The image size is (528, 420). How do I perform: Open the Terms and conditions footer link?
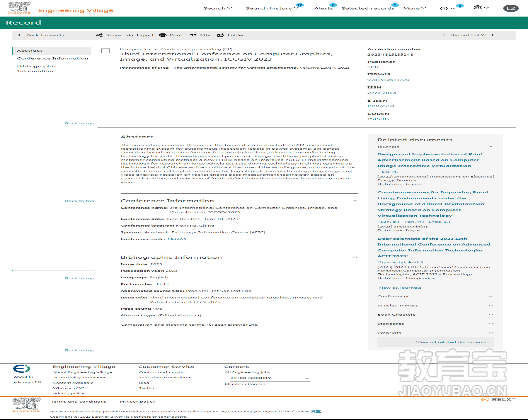[x=79, y=401]
